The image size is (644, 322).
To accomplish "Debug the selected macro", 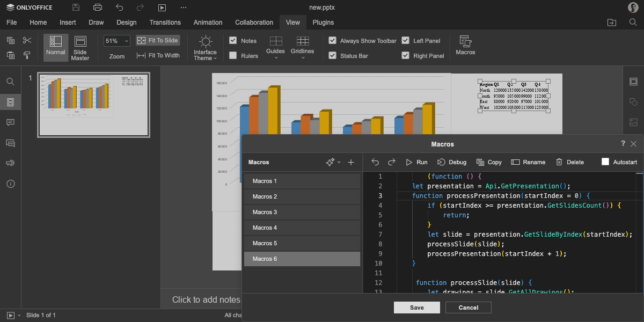I will tap(451, 162).
